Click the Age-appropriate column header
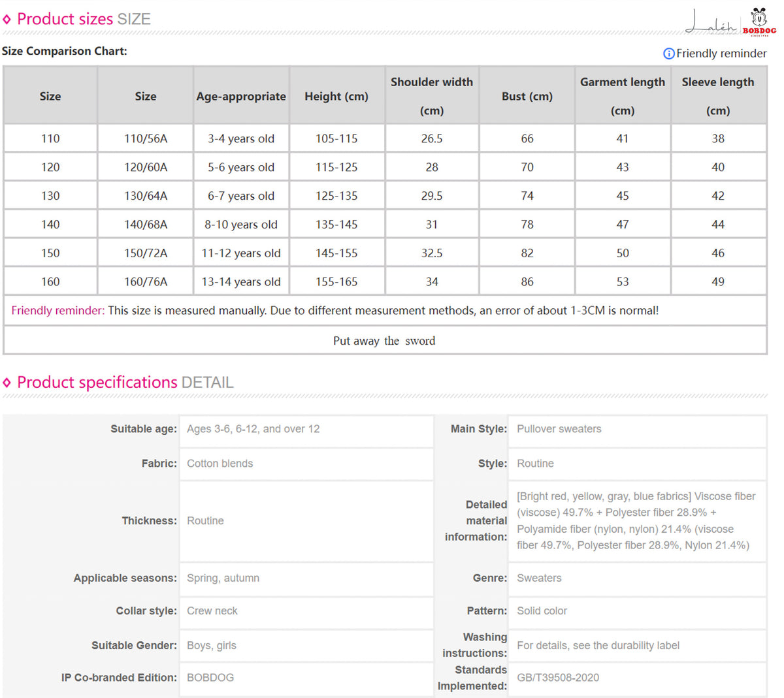 pos(241,96)
